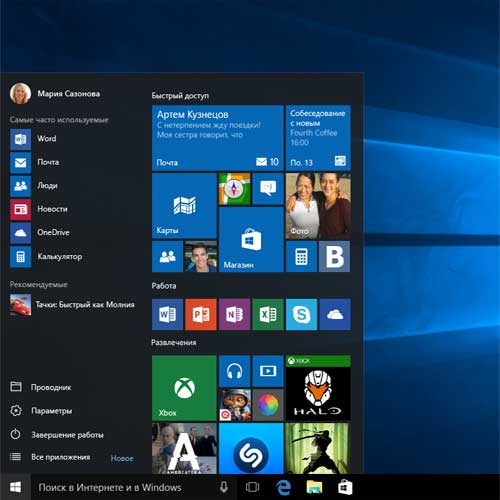Open the Groove music headphones tile
The height and width of the screenshot is (500, 500).
coord(234,371)
